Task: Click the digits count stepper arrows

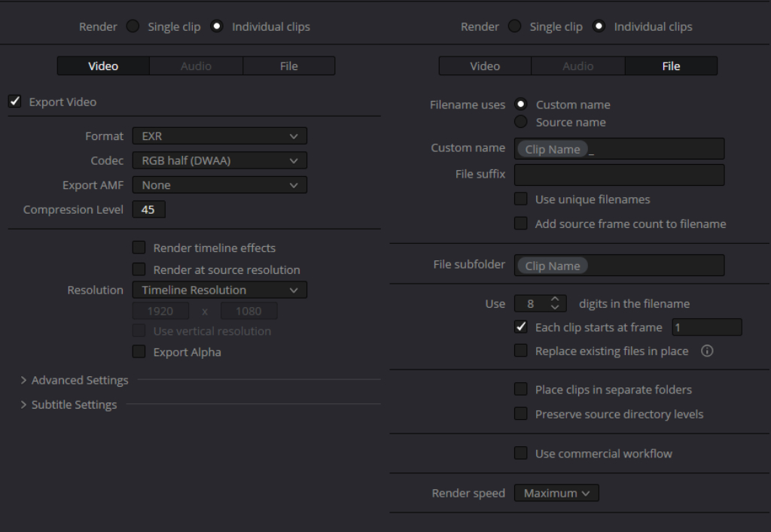Action: (x=556, y=304)
